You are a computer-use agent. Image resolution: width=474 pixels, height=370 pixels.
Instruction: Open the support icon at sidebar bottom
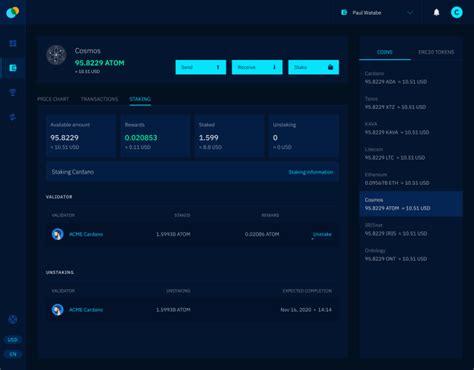click(13, 319)
